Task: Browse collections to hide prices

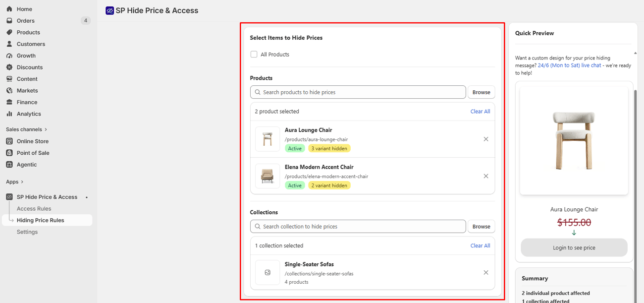Action: 481,227
